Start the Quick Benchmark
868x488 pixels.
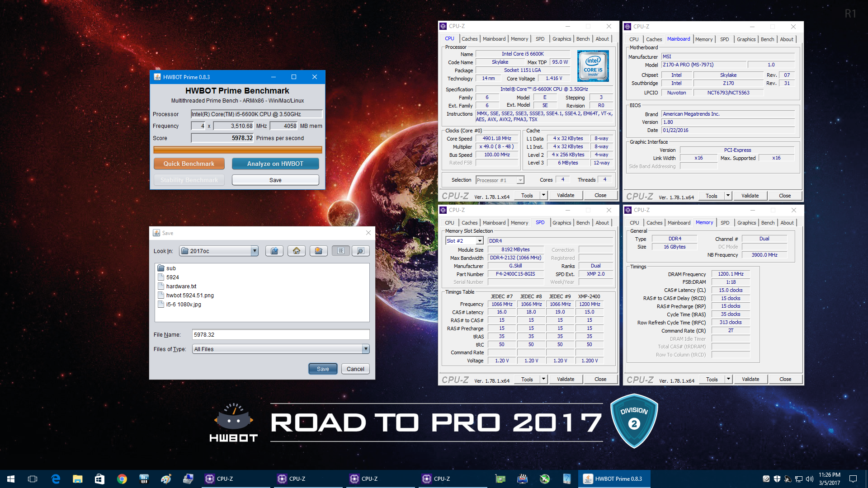coord(189,164)
